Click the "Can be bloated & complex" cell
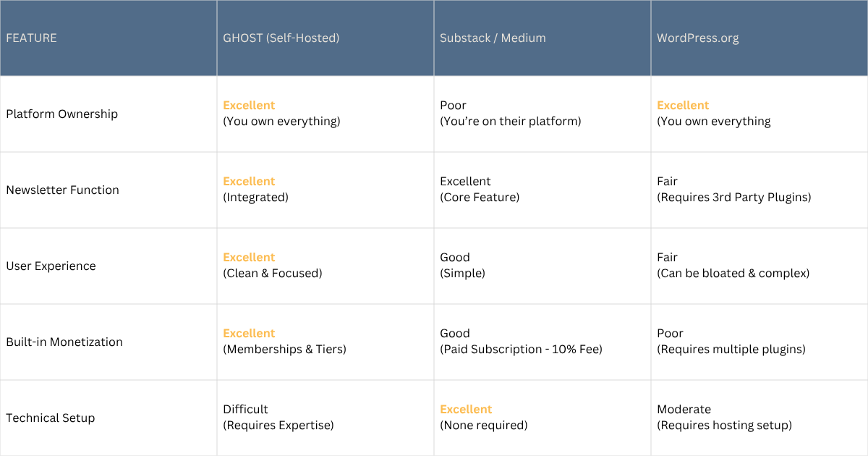The height and width of the screenshot is (456, 868). [x=759, y=266]
